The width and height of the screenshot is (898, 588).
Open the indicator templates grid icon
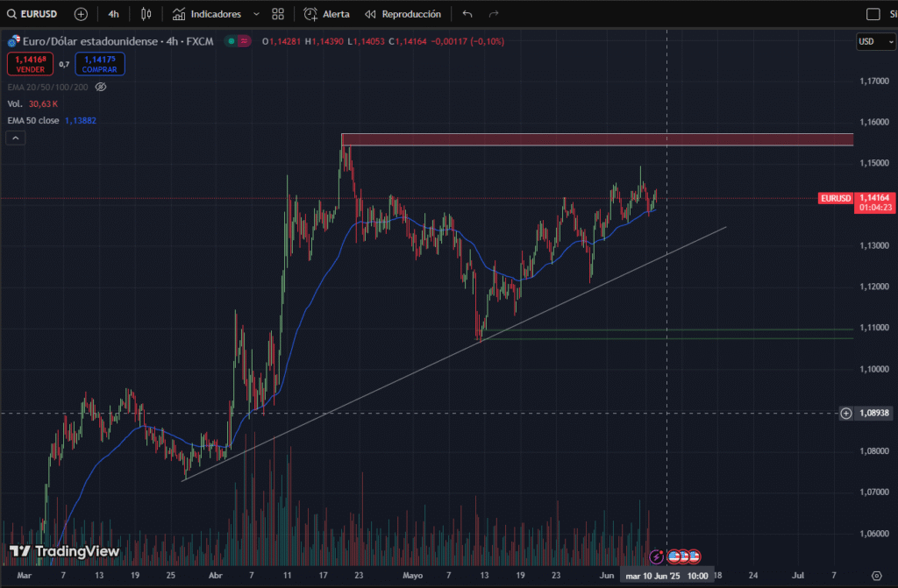point(278,14)
